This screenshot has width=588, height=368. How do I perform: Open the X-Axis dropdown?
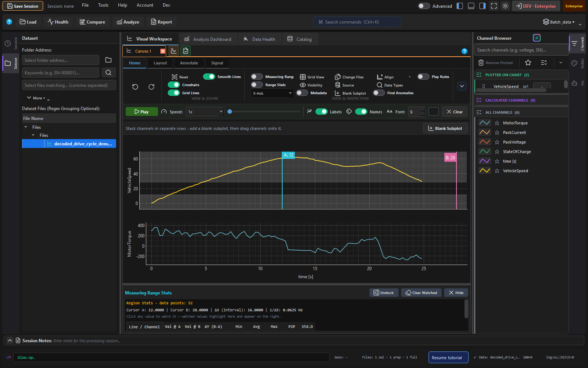[x=272, y=93]
